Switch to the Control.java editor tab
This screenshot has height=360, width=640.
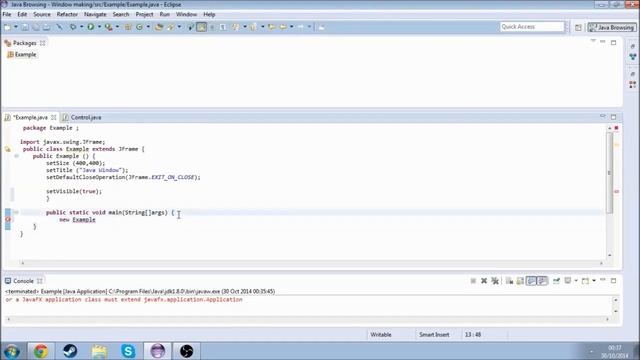click(82, 118)
